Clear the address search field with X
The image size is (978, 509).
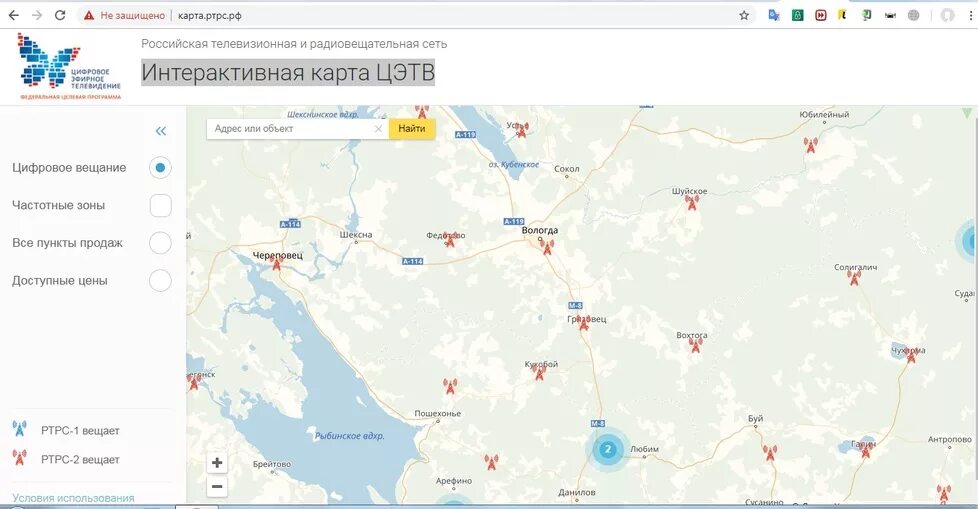(378, 128)
